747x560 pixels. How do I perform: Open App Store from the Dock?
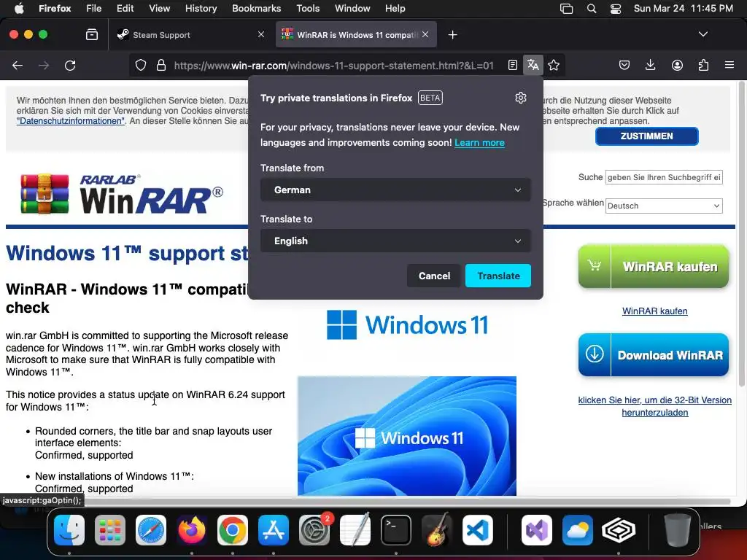pyautogui.click(x=274, y=530)
